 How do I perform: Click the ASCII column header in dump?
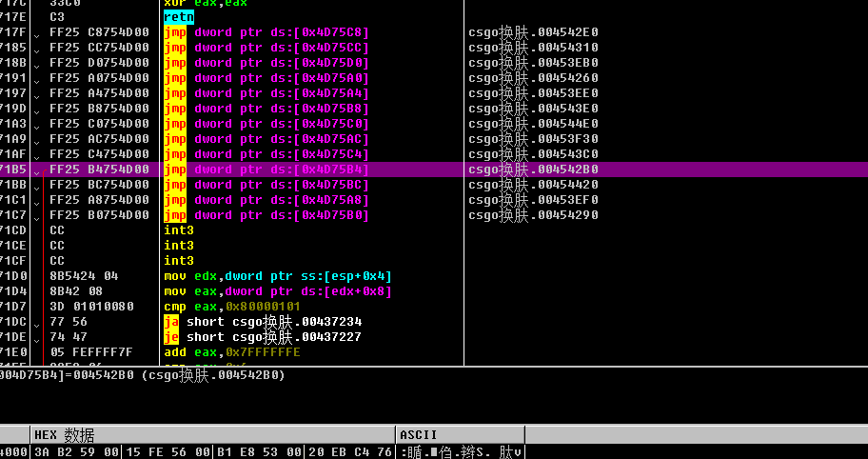pos(460,434)
